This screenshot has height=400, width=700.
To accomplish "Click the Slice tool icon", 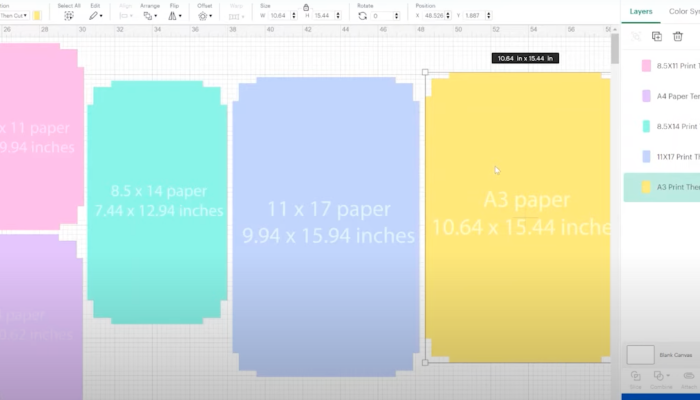I will (635, 376).
